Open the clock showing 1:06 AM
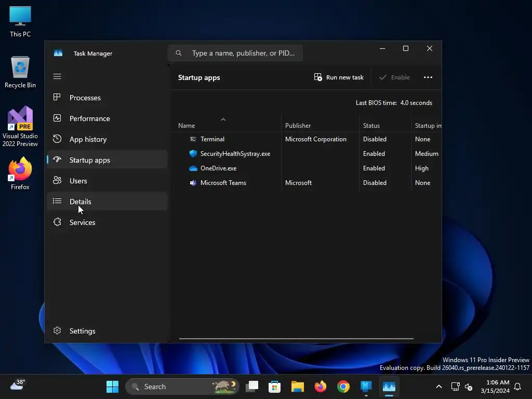 tap(495, 387)
